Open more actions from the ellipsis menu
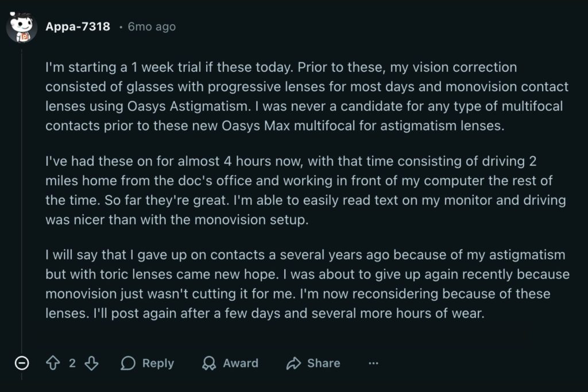 (x=374, y=363)
